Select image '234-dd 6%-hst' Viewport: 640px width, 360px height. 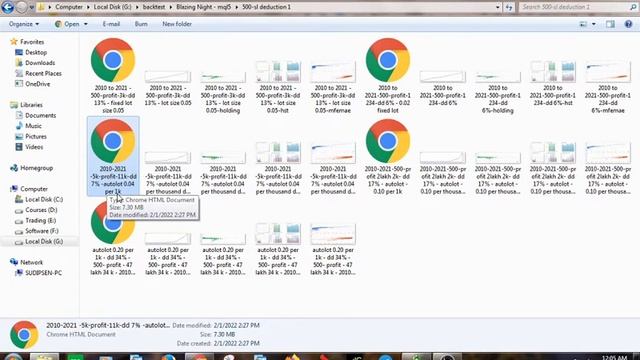(553, 83)
